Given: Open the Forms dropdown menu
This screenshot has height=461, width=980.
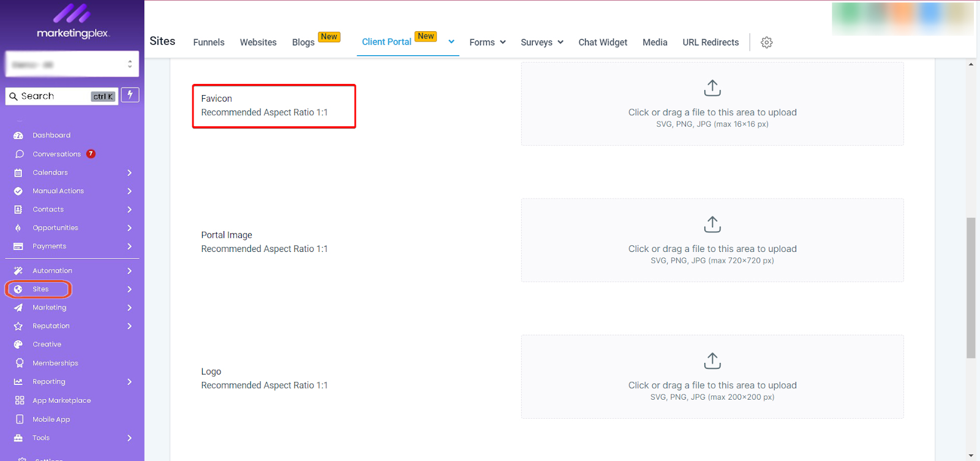Looking at the screenshot, I should (488, 42).
